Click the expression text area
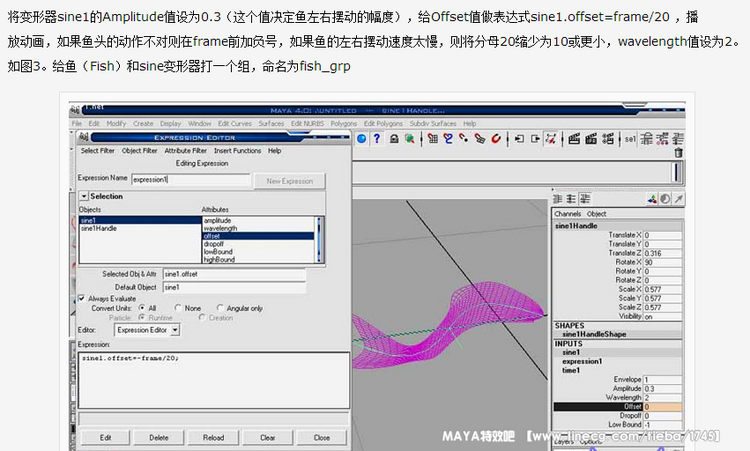 click(214, 381)
